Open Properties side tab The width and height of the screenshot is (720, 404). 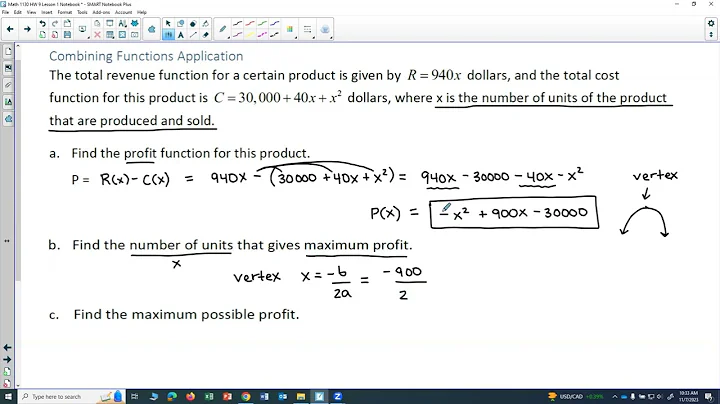coord(8,102)
